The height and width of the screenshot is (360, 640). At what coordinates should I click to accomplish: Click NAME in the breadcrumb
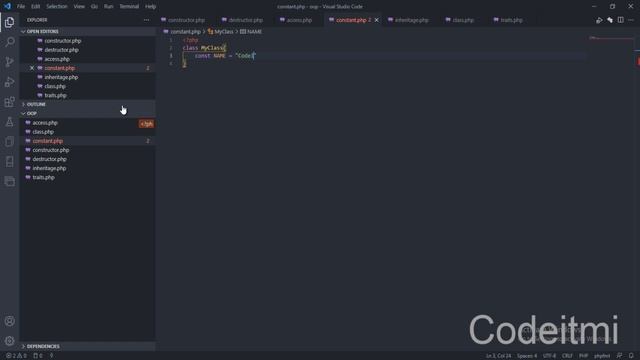pos(254,32)
